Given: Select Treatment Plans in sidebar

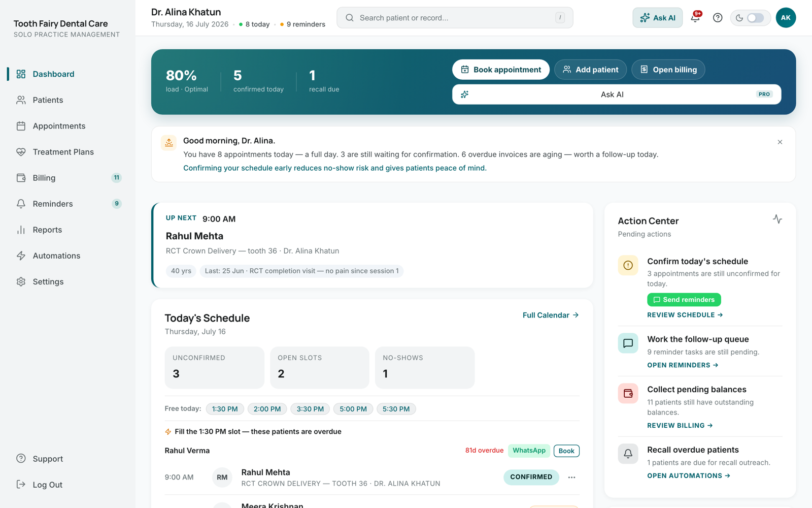Looking at the screenshot, I should click(67, 152).
